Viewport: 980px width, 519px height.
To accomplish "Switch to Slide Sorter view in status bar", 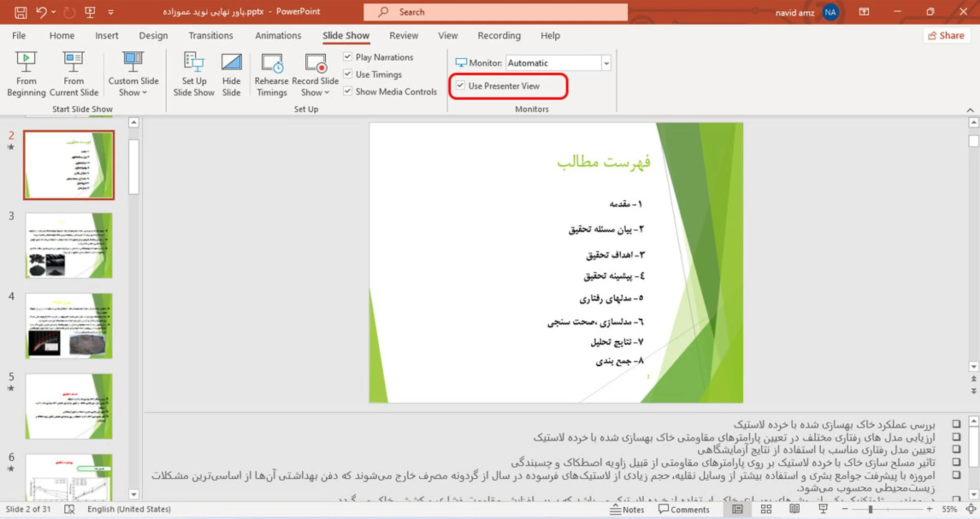I will click(x=766, y=509).
